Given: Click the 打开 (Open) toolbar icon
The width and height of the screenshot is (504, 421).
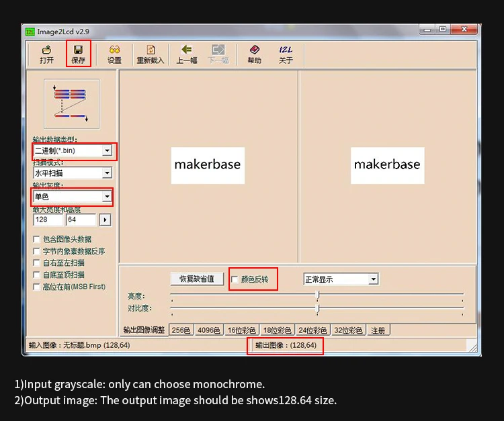Looking at the screenshot, I should click(x=46, y=54).
